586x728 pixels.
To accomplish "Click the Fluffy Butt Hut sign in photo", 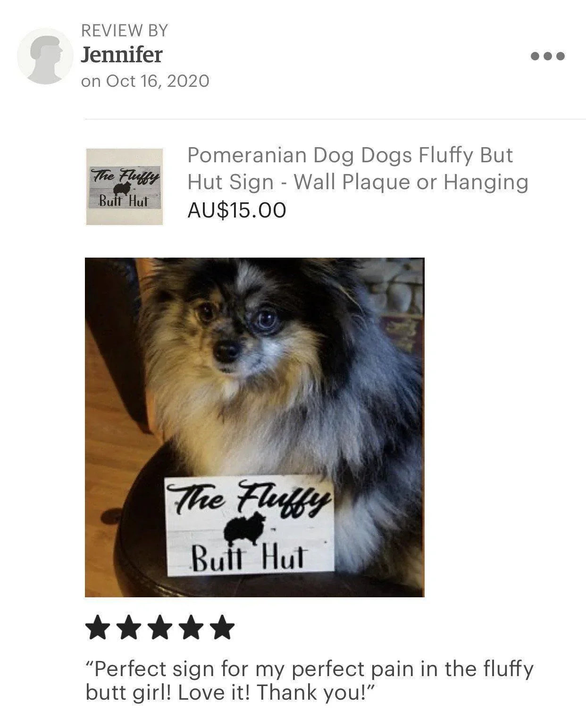I will (x=249, y=527).
